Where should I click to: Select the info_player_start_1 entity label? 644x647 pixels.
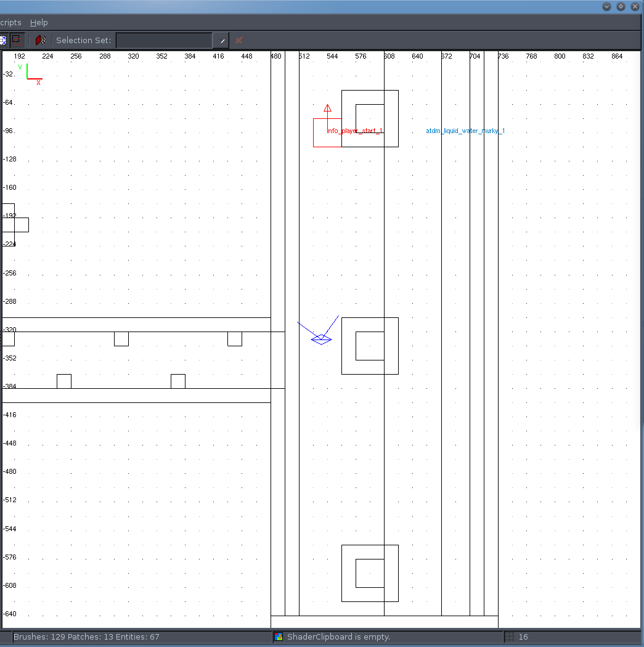pyautogui.click(x=355, y=131)
